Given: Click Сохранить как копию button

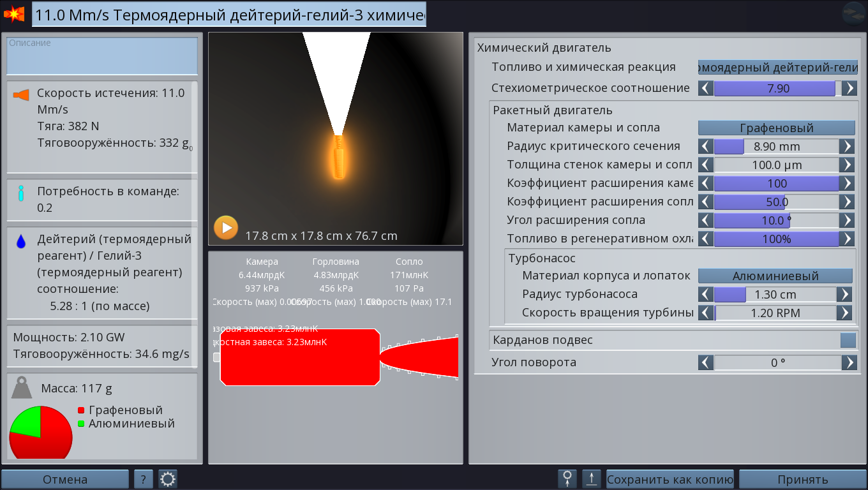Looking at the screenshot, I should click(x=670, y=479).
